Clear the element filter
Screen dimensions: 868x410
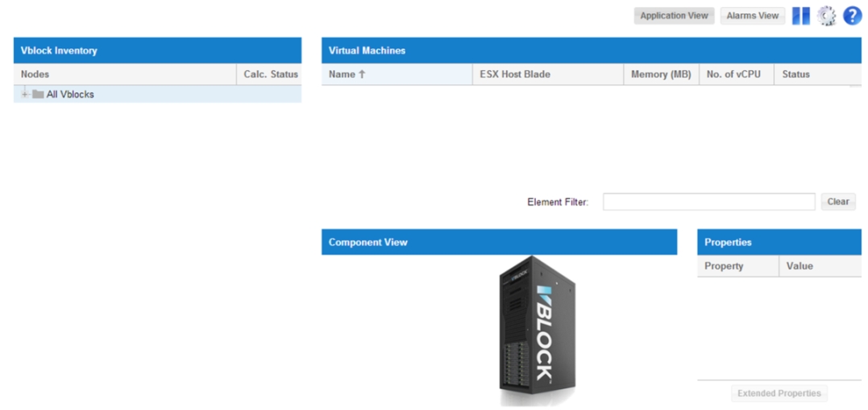[x=838, y=202]
